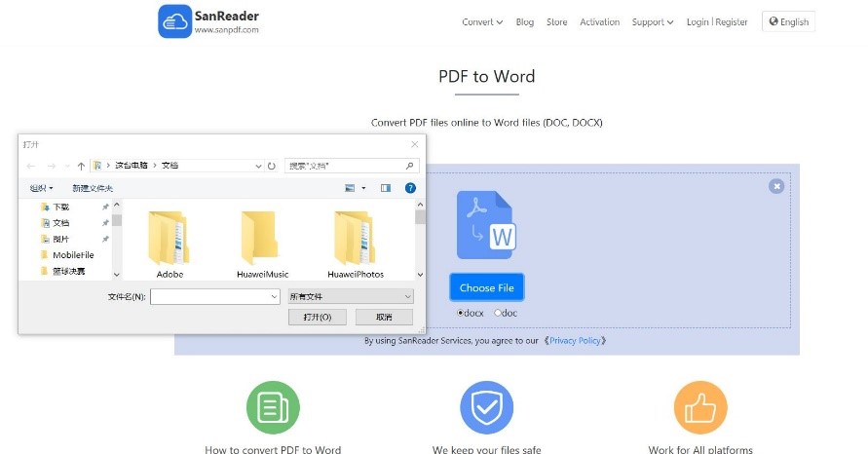Go back with the dialog's left arrow

31,166
